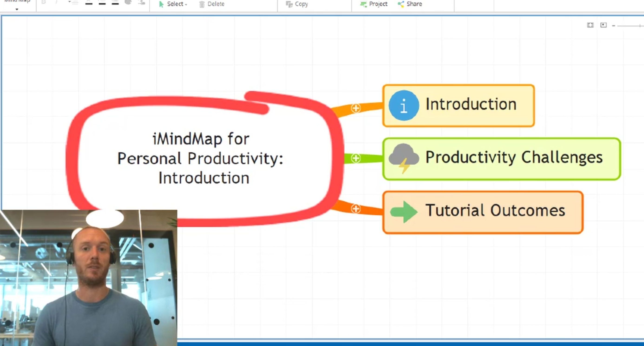The image size is (644, 346).
Task: Select the 'Productivity Challenges' branch label
Action: [514, 158]
